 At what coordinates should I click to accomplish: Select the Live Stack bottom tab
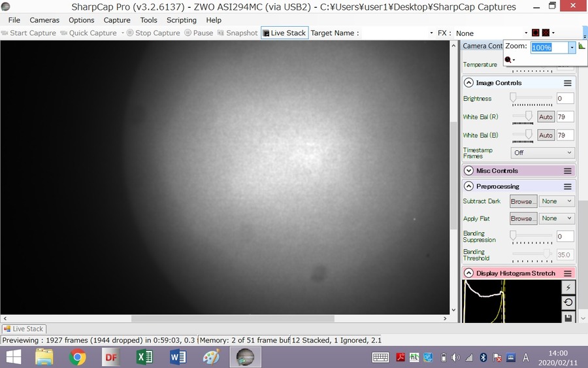[x=24, y=329]
